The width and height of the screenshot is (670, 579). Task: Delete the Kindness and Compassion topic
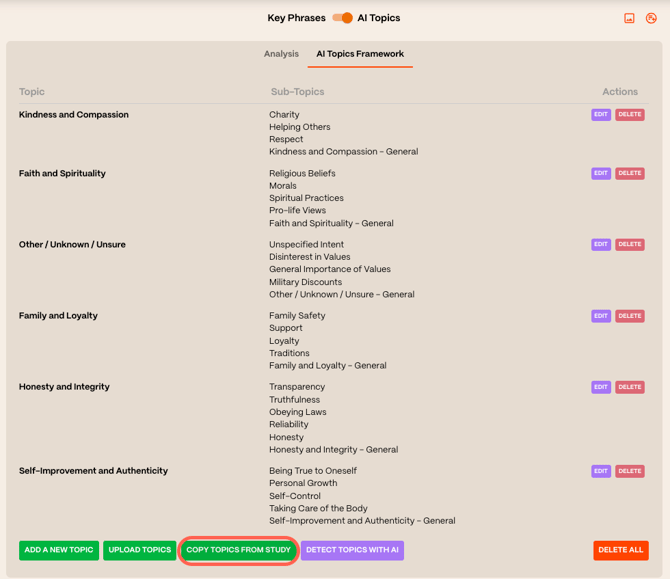pyautogui.click(x=630, y=115)
